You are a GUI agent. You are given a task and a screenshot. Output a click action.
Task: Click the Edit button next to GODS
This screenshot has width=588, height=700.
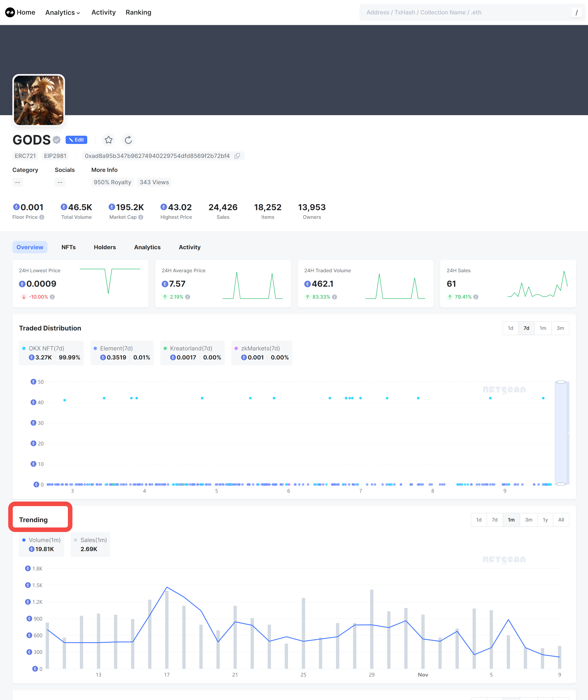click(x=76, y=140)
